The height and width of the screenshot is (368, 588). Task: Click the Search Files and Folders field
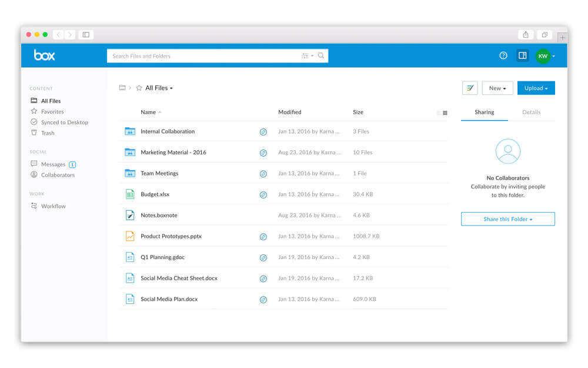point(218,56)
